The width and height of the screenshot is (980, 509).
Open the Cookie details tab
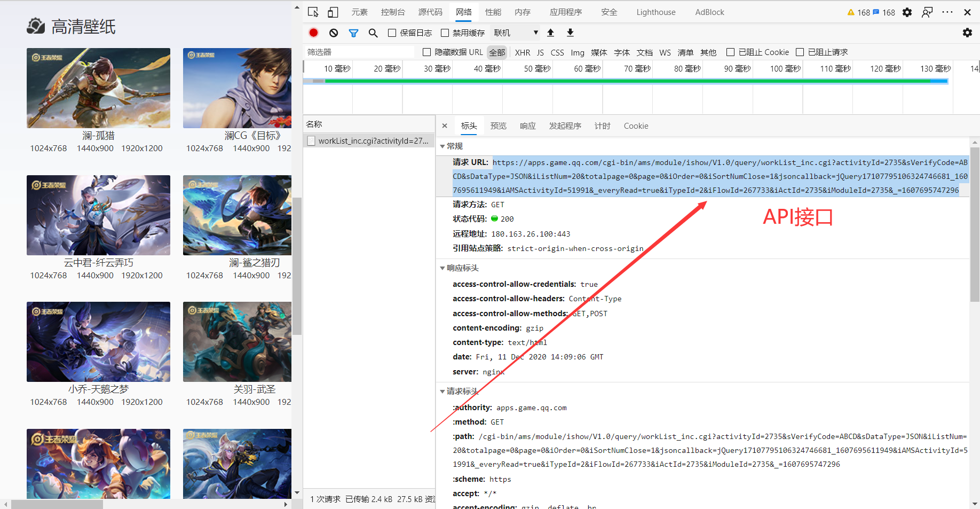[x=636, y=126]
